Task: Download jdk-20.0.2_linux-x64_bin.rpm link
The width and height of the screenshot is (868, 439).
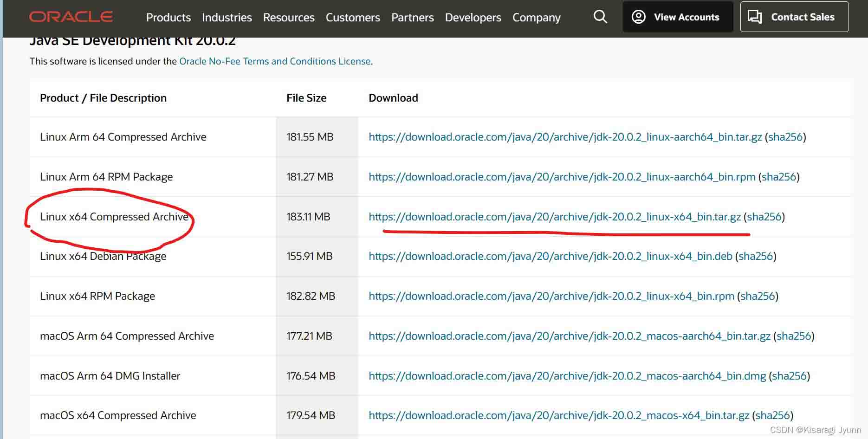Action: pos(551,296)
